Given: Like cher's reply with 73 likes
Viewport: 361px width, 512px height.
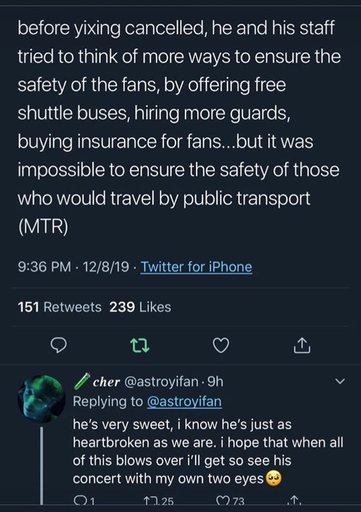Looking at the screenshot, I should coord(230,501).
